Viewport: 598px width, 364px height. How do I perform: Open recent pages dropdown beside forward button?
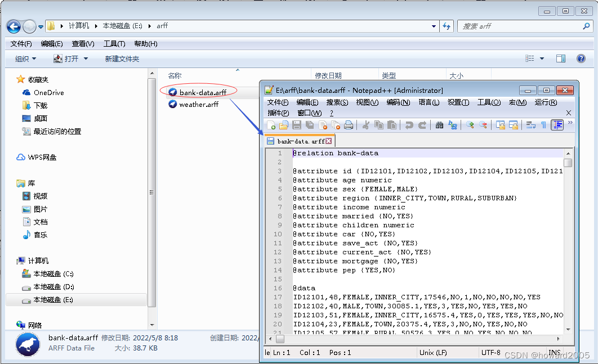click(x=41, y=26)
